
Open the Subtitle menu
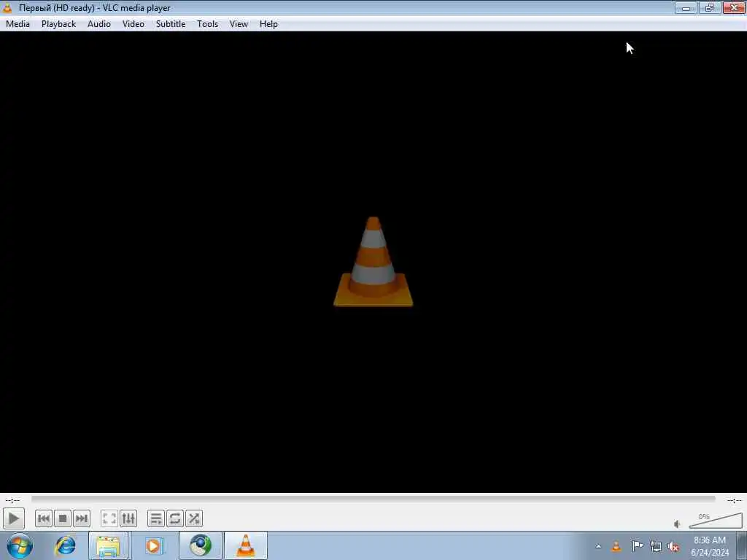click(x=171, y=24)
